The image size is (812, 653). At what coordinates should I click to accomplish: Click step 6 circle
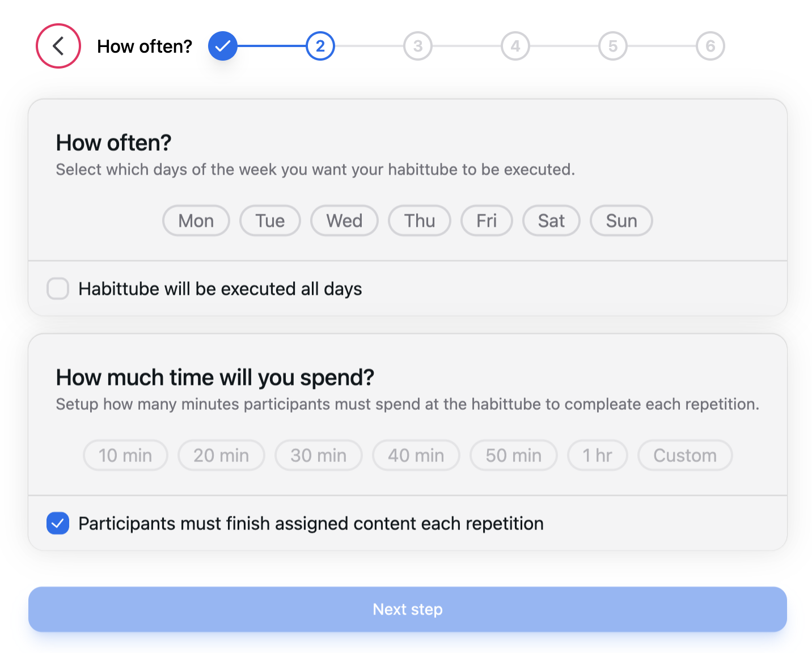pyautogui.click(x=710, y=46)
